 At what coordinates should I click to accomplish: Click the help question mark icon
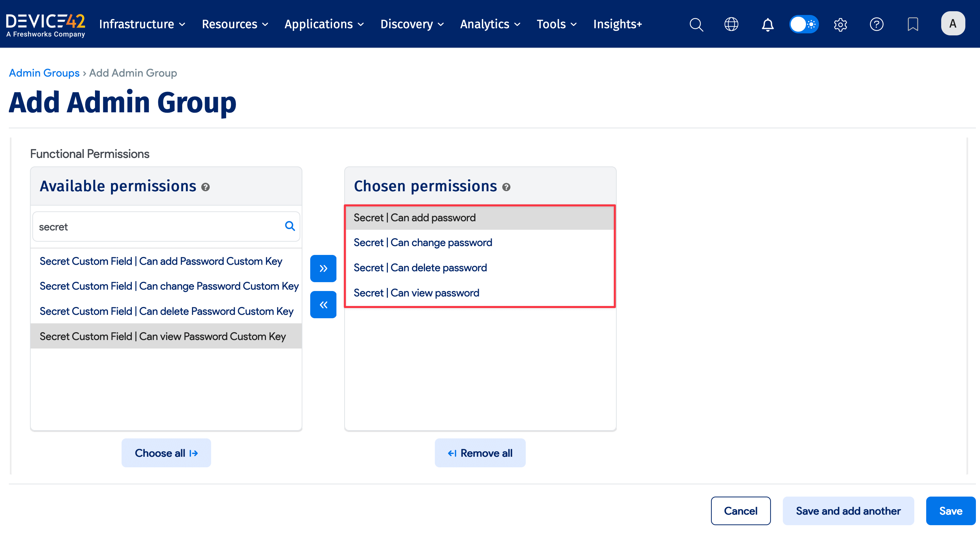pyautogui.click(x=876, y=24)
